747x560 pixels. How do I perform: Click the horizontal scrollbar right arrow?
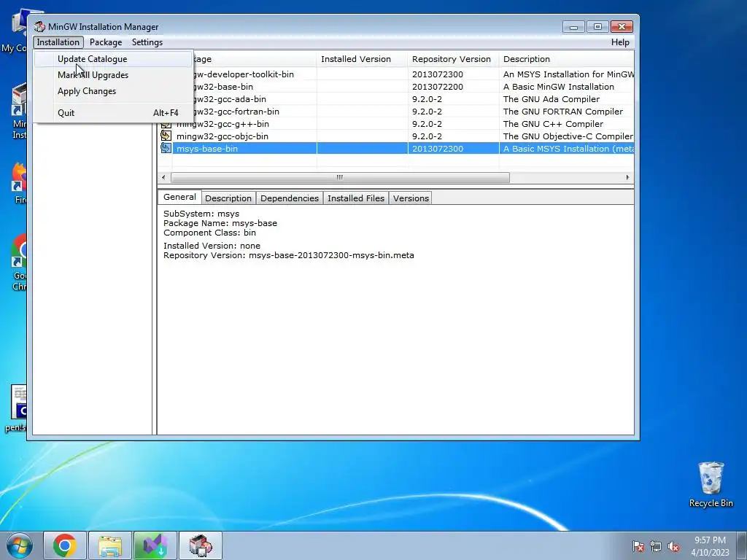[627, 177]
